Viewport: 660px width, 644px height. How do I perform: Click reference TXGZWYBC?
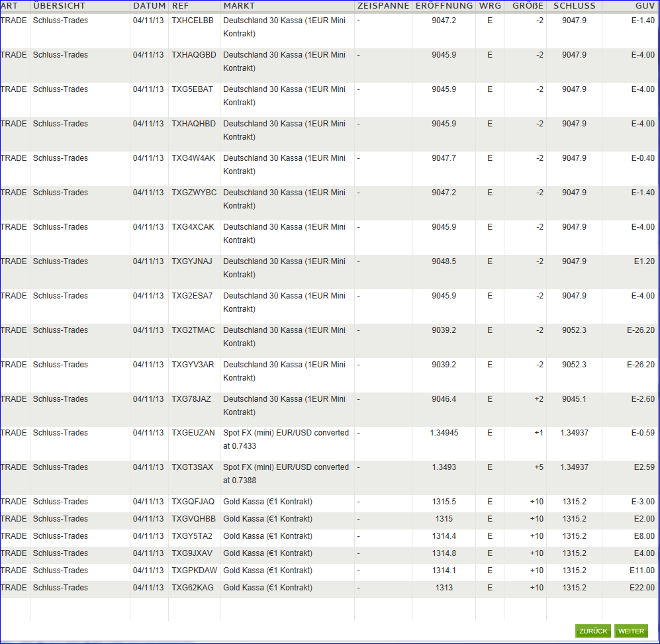(194, 193)
